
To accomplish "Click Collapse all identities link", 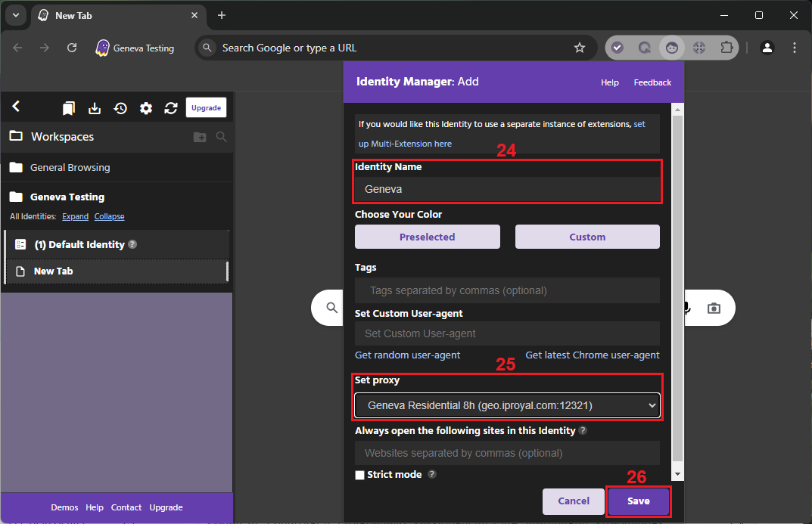I will [109, 216].
